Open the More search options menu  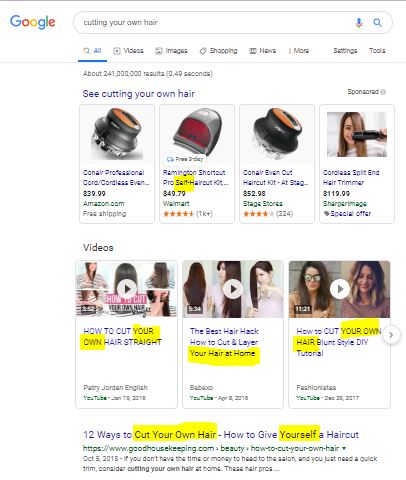click(x=299, y=51)
